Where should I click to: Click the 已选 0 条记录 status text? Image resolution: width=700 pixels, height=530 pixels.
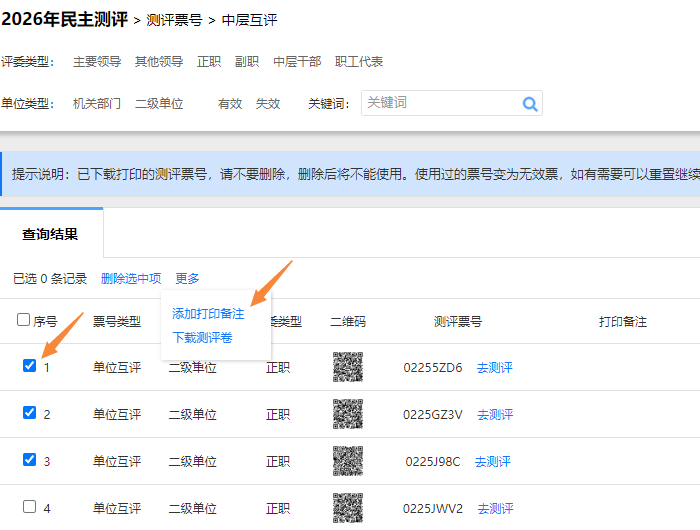50,279
